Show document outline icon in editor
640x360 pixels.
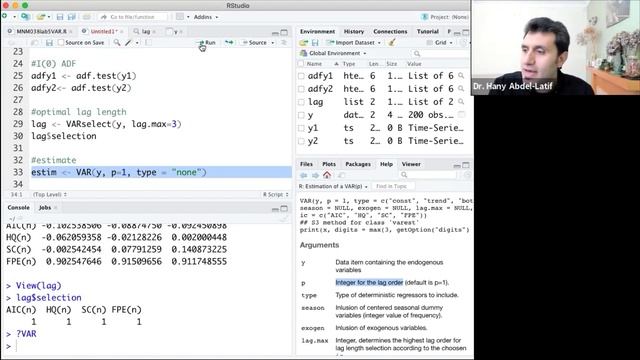[x=284, y=42]
